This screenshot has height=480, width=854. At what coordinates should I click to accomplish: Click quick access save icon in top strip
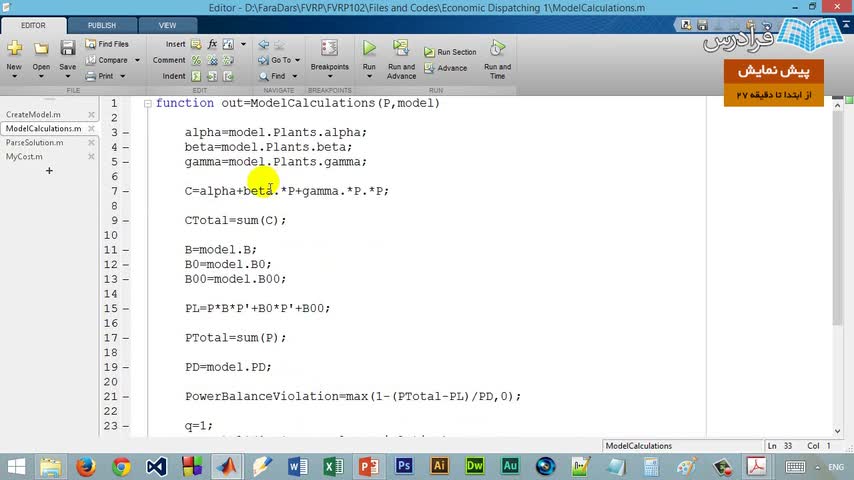tap(702, 25)
